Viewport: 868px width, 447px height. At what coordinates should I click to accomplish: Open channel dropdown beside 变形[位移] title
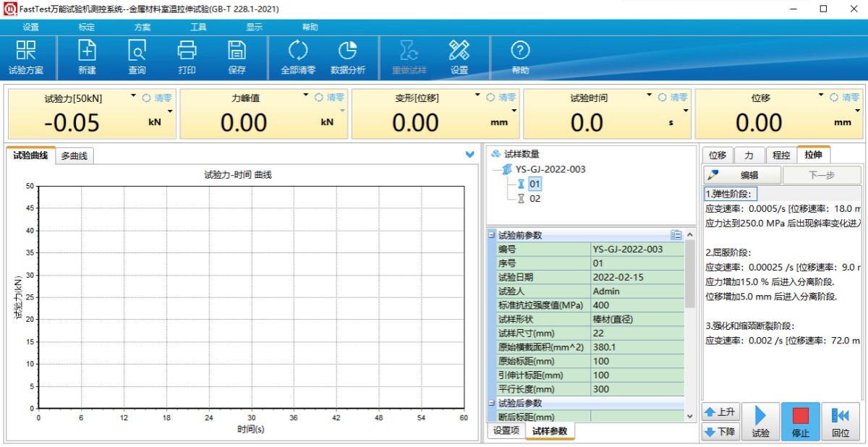pyautogui.click(x=477, y=95)
